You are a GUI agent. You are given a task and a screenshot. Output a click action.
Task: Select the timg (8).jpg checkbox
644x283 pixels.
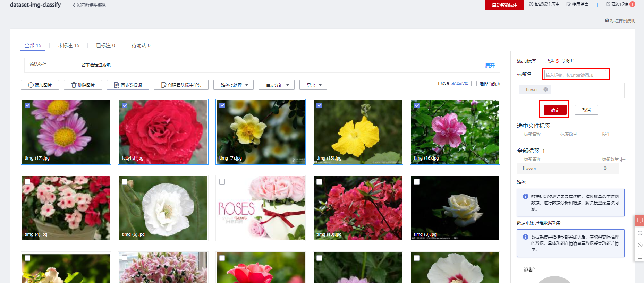tap(417, 182)
